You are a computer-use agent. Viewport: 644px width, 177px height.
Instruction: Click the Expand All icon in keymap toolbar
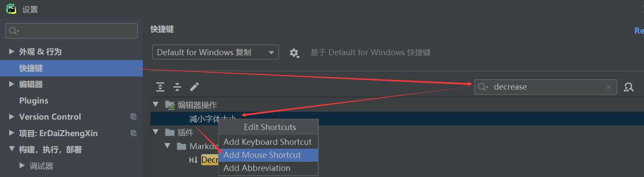tap(160, 87)
